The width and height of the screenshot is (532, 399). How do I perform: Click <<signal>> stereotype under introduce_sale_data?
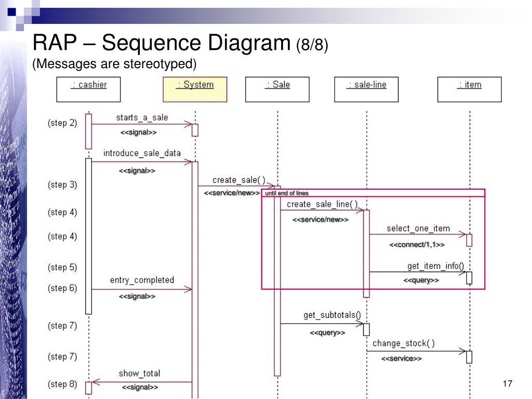(x=137, y=170)
